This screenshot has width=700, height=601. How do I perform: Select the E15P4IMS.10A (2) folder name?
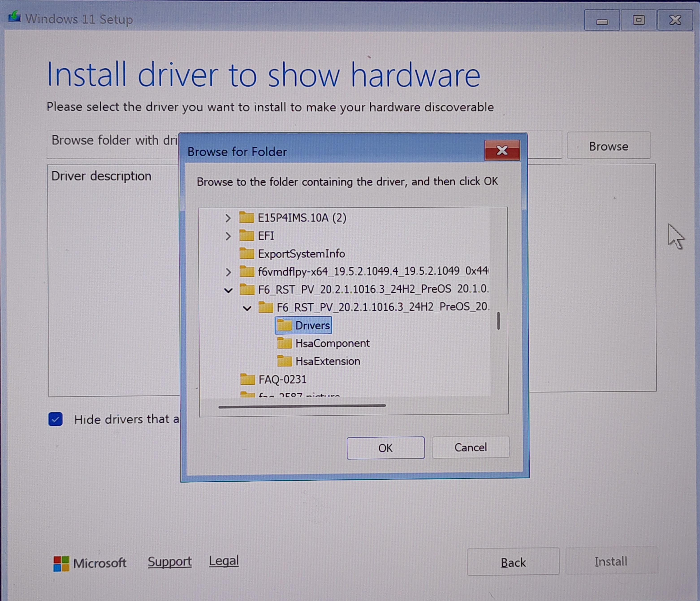[x=302, y=218]
